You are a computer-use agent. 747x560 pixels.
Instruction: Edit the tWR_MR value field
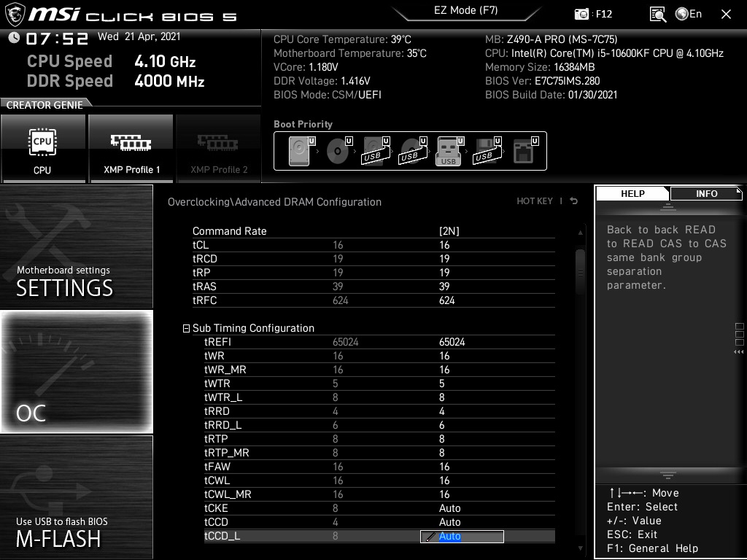point(444,370)
